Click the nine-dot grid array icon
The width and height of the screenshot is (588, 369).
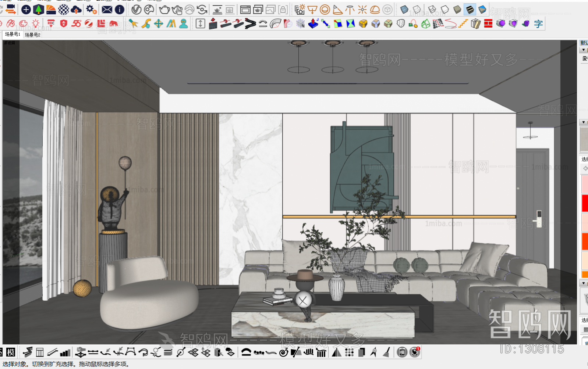349,352
